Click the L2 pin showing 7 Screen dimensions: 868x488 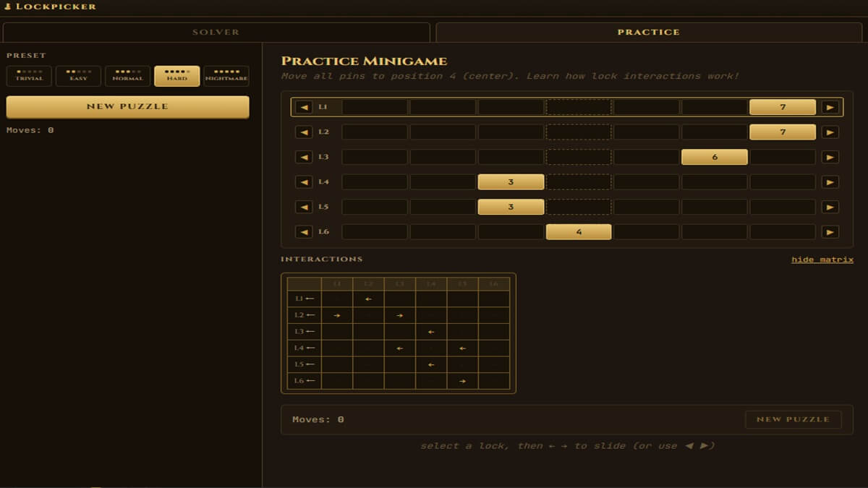(x=783, y=132)
